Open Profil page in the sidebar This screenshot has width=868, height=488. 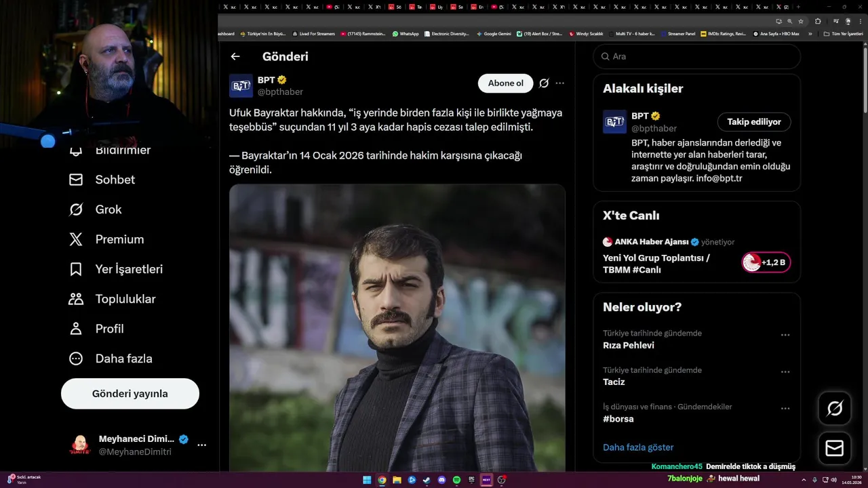(96, 329)
